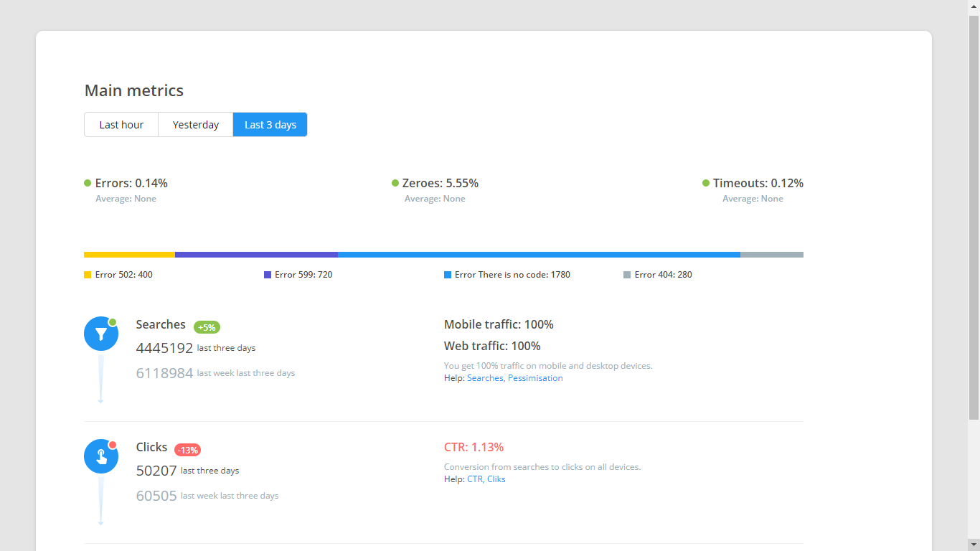The height and width of the screenshot is (551, 980).
Task: Click the scrollbar down arrow
Action: (974, 545)
